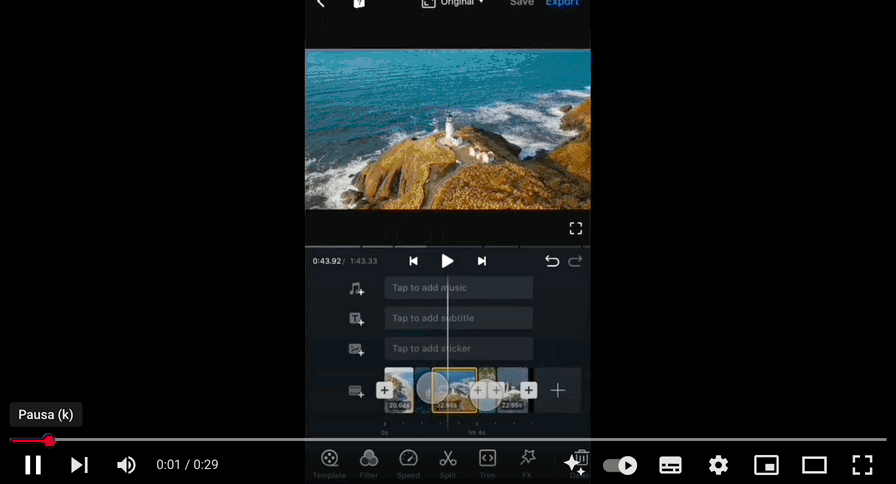Select the highlighted 32.66s clip
The height and width of the screenshot is (484, 896).
(x=454, y=390)
